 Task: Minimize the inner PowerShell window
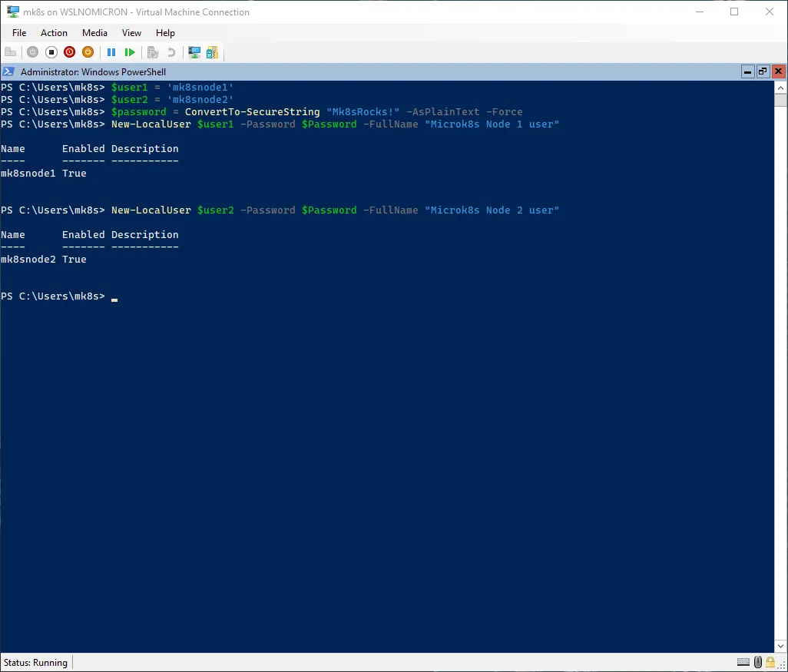[747, 71]
